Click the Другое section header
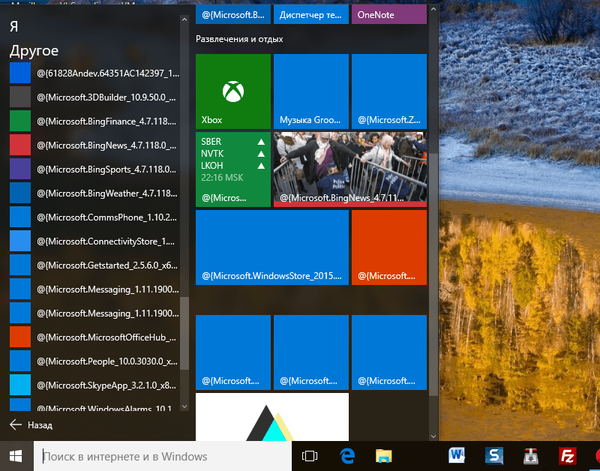Viewport: 600px width, 471px height. (34, 51)
